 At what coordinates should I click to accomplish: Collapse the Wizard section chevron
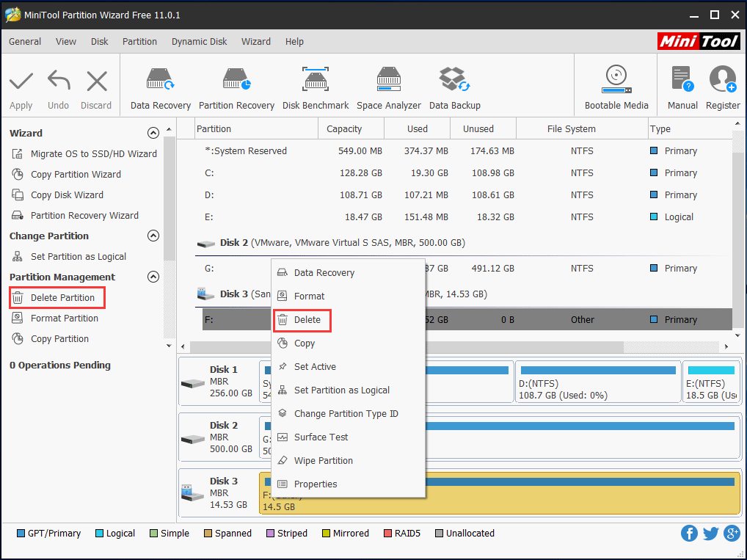[x=153, y=133]
